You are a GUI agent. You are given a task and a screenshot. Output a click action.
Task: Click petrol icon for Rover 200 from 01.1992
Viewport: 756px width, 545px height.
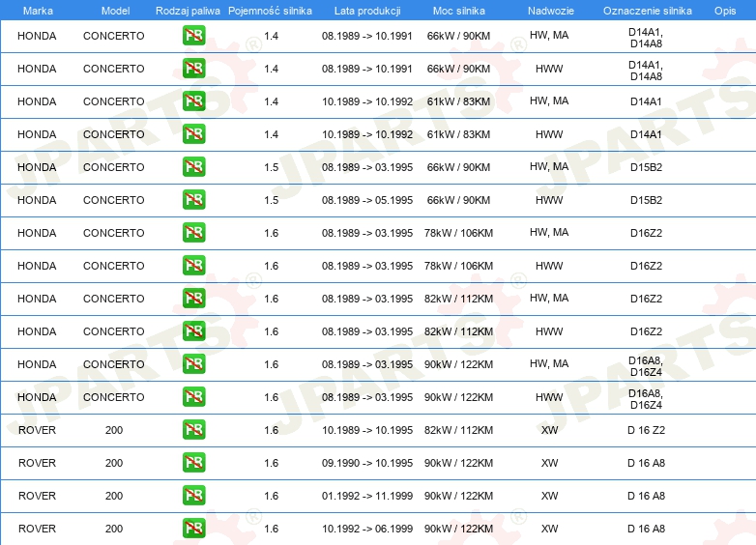[x=193, y=495]
